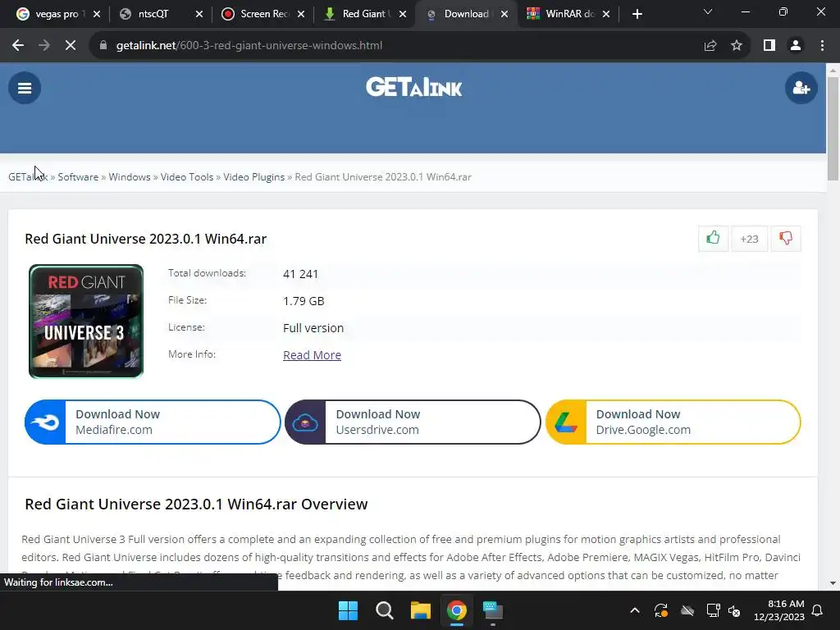Image resolution: width=840 pixels, height=630 pixels.
Task: Close the ntscQT tab
Action: pyautogui.click(x=199, y=14)
